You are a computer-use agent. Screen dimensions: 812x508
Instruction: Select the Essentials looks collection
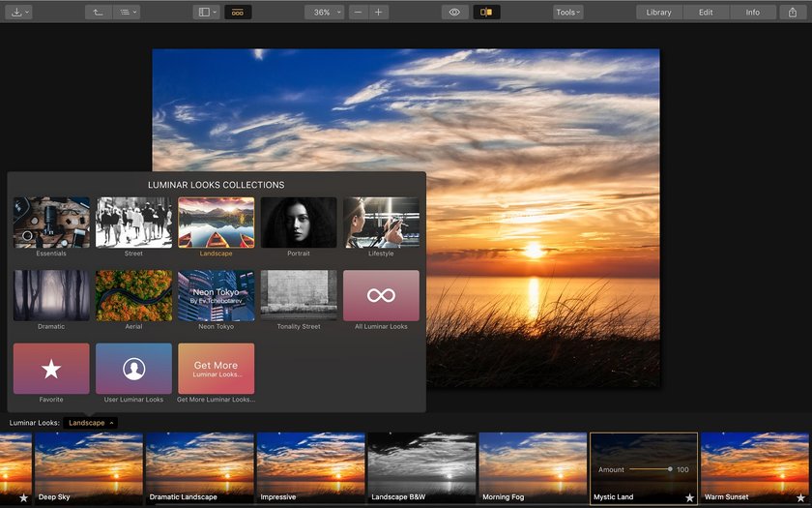(51, 223)
